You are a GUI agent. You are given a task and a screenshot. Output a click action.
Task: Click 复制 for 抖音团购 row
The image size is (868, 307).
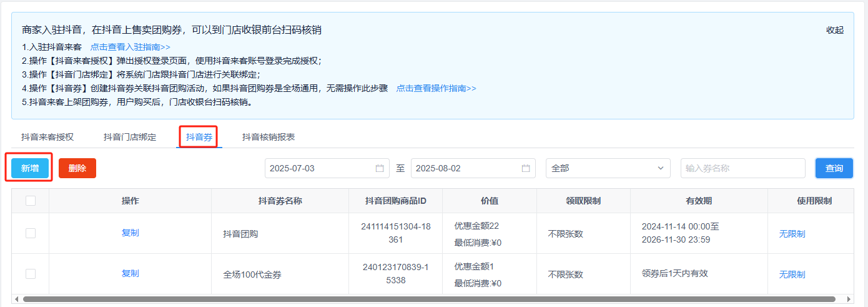click(131, 233)
